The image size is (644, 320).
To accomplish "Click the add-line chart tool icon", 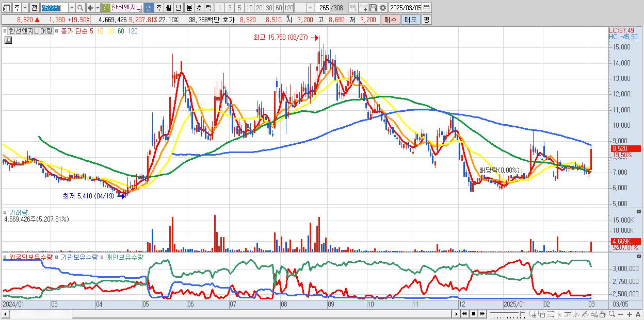I will click(363, 8).
